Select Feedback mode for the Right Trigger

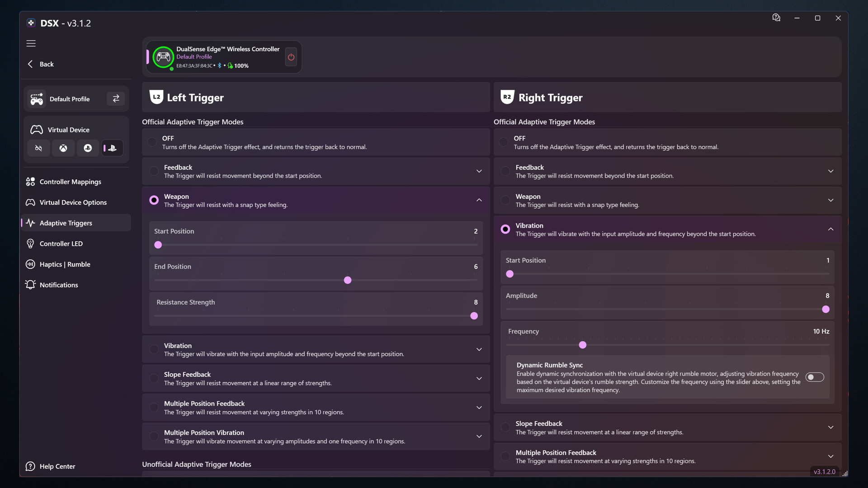[505, 171]
